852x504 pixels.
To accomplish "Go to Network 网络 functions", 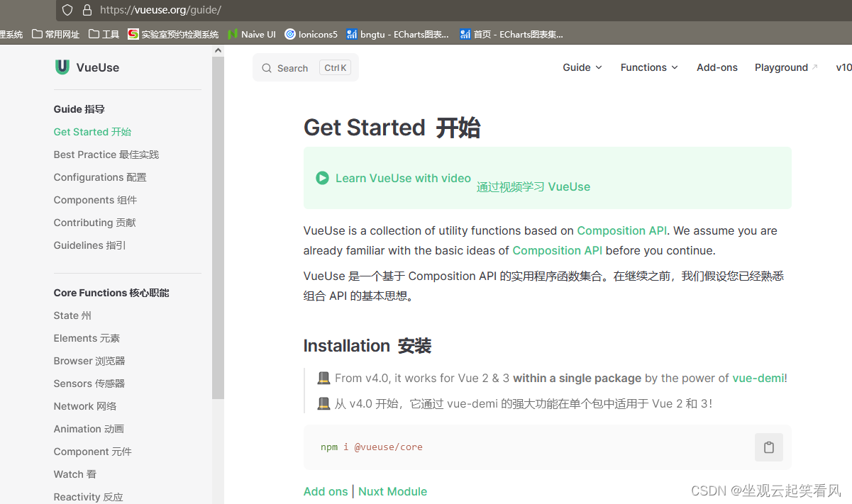I will pos(85,406).
